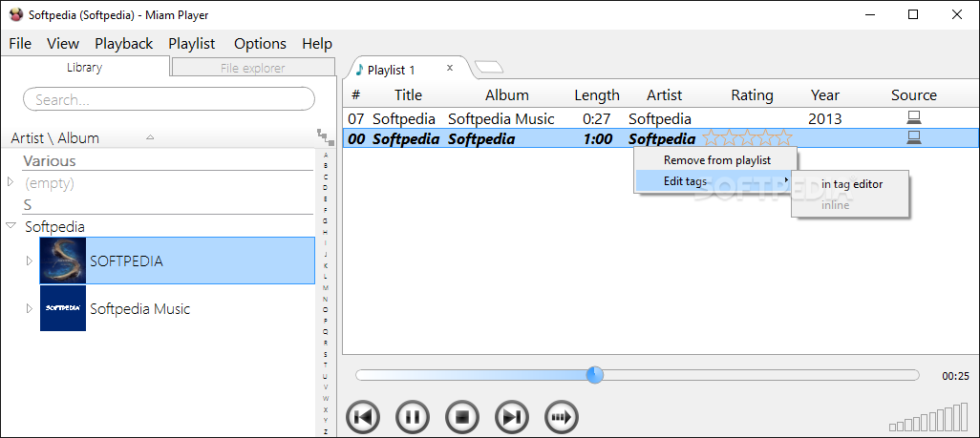The width and height of the screenshot is (980, 438).
Task: Open the Help menu
Action: (317, 44)
